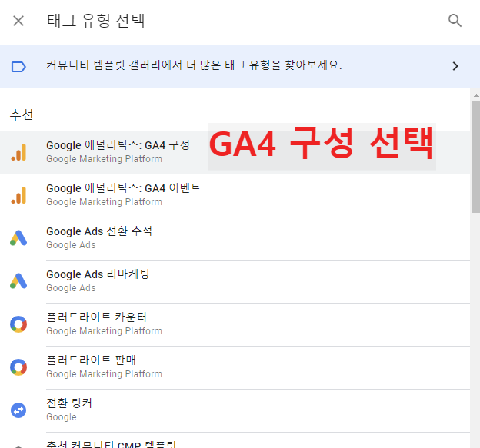Click the 전환 링커 blue arrows icon
Screen dimensions: 480x448
tap(18, 410)
